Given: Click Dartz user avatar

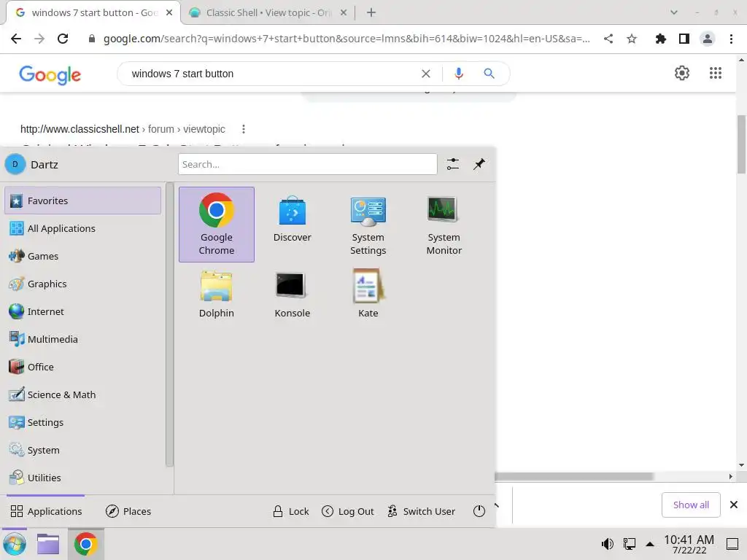Looking at the screenshot, I should (x=15, y=164).
